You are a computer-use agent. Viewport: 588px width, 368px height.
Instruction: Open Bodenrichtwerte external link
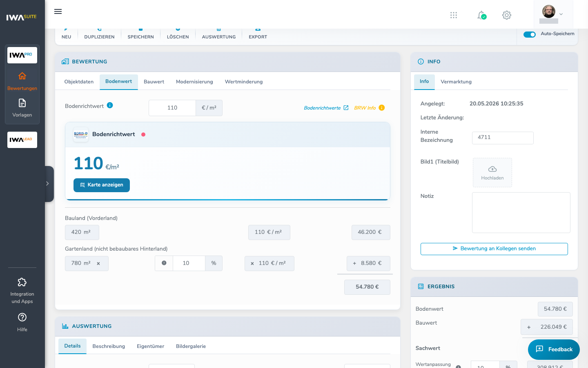(326, 108)
